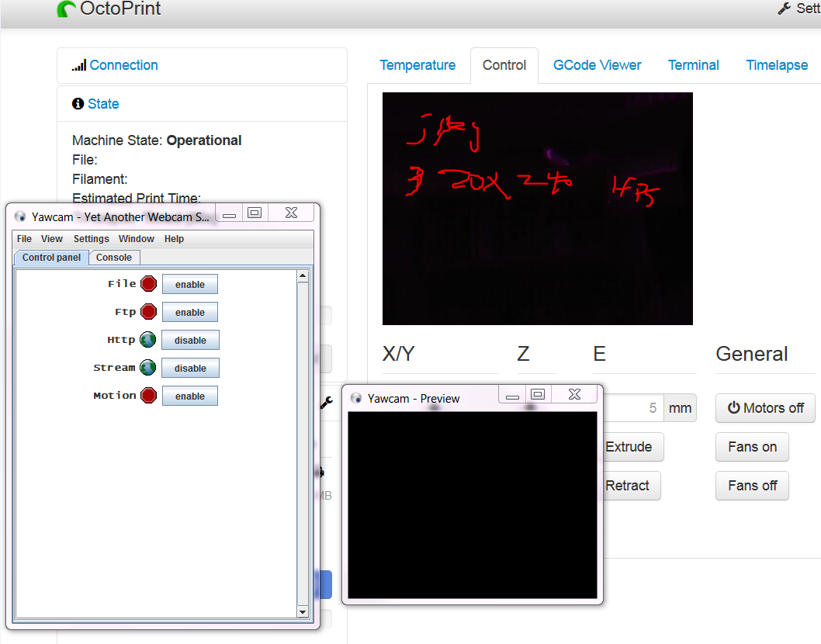The image size is (821, 644).
Task: Switch to the Console tab in Yawcam
Action: (113, 258)
